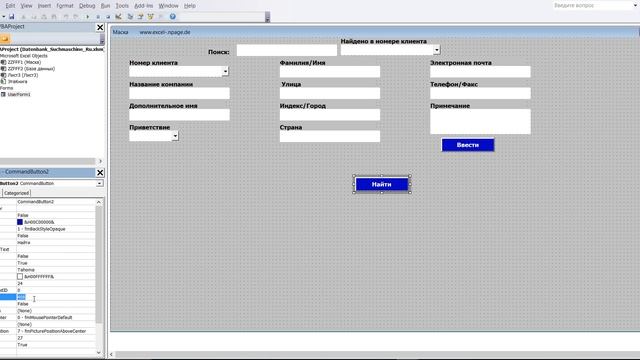Click the 'Tahoma' font property value

click(26, 270)
